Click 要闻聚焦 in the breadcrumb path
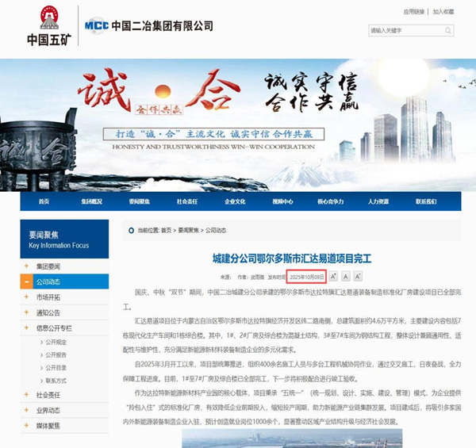The image size is (476, 448). 189,230
